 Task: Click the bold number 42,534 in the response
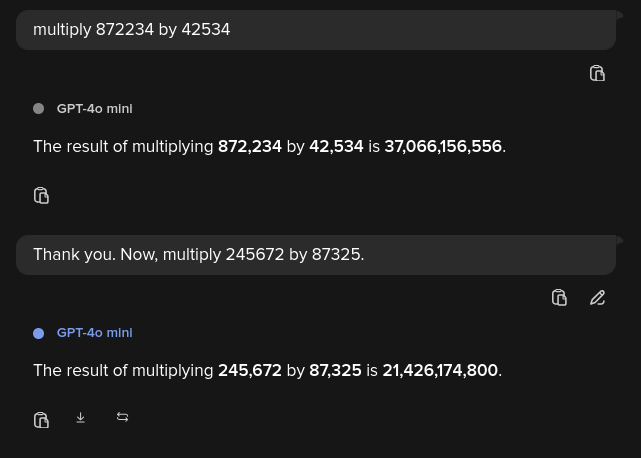(336, 147)
